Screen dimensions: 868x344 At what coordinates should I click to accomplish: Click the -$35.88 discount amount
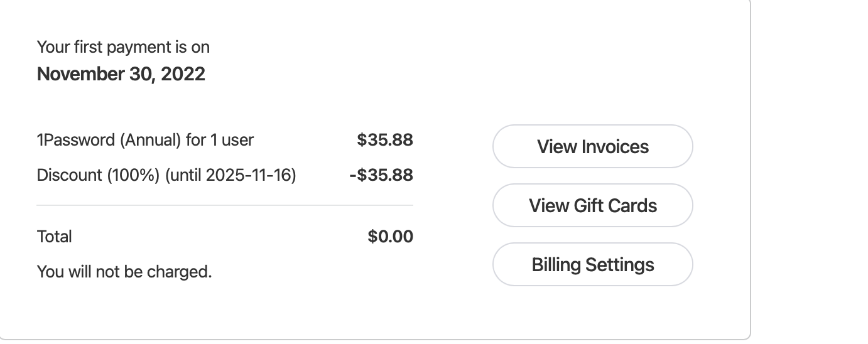pyautogui.click(x=381, y=175)
